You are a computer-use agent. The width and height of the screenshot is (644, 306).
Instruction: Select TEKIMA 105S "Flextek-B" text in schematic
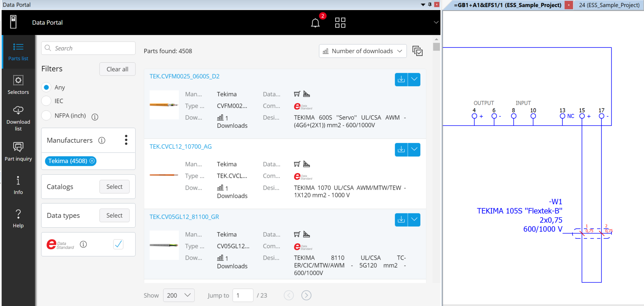pyautogui.click(x=519, y=211)
